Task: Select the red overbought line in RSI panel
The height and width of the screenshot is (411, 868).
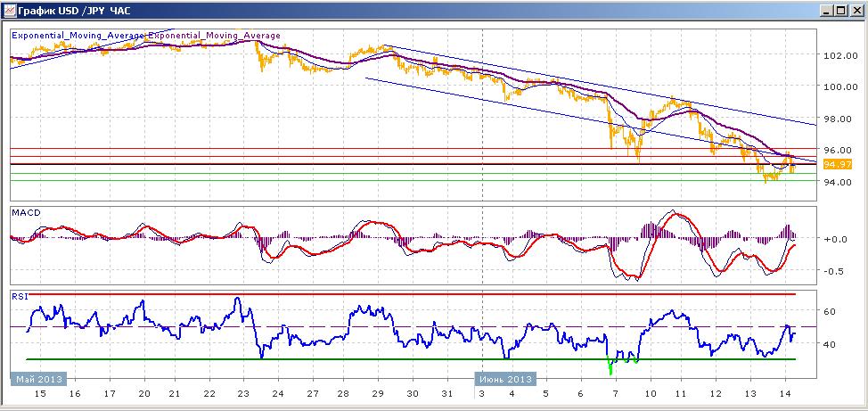Action: tap(413, 294)
